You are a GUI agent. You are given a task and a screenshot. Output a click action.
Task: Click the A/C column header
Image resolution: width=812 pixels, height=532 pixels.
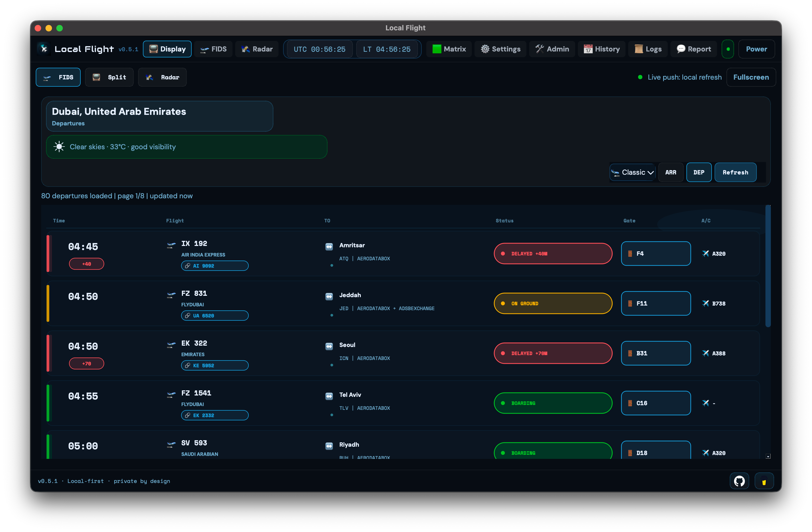706,220
